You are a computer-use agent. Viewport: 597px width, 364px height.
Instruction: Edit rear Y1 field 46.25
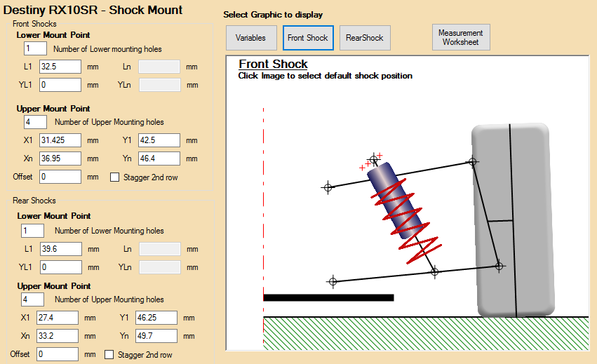pos(156,318)
